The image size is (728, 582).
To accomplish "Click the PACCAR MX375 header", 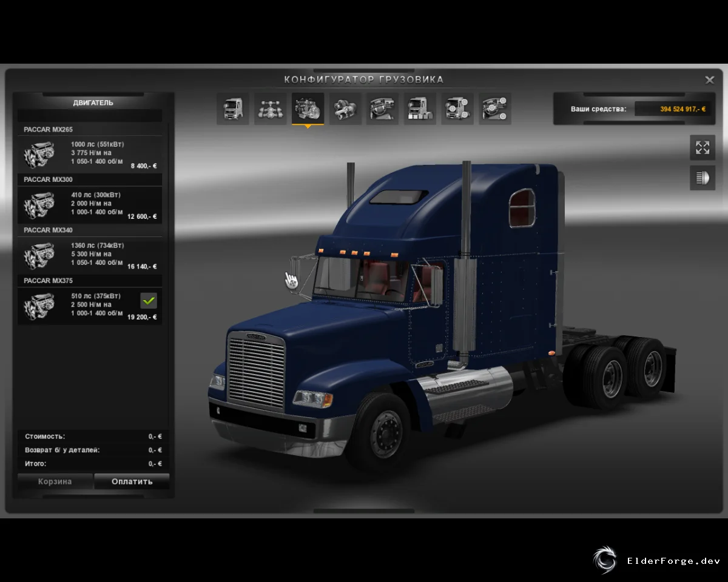I will click(90, 281).
